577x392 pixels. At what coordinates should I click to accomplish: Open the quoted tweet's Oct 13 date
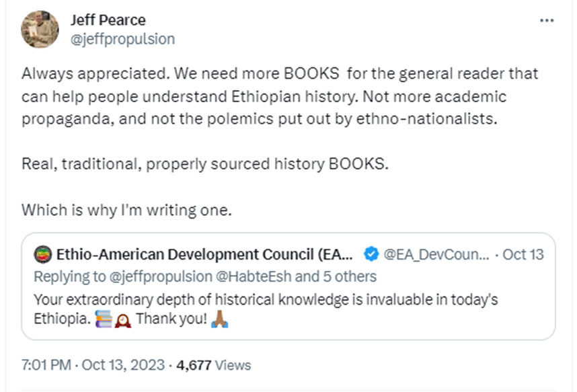(523, 254)
